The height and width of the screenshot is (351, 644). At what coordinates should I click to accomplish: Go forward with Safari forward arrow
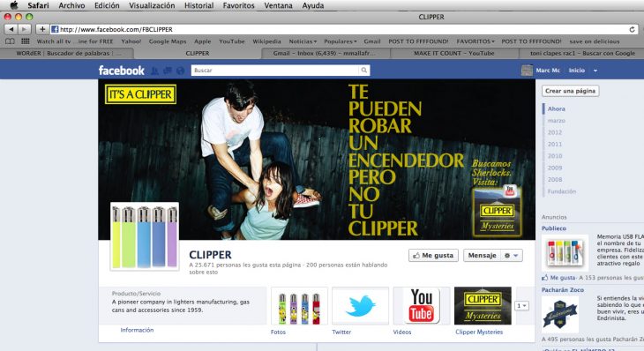[24, 29]
